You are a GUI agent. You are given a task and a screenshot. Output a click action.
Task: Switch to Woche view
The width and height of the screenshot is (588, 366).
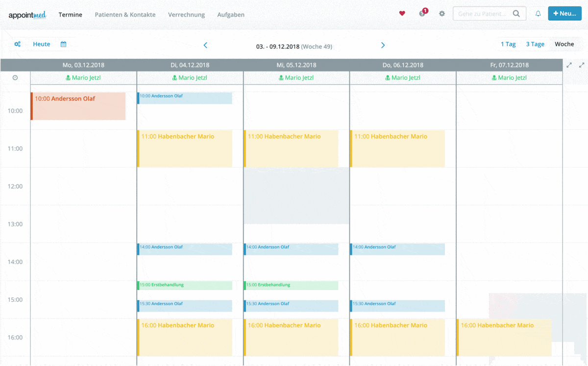tap(564, 44)
